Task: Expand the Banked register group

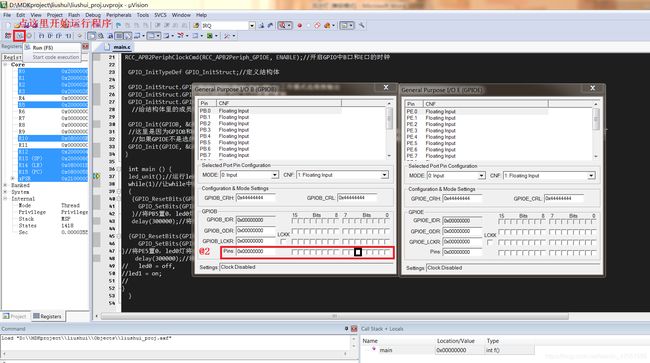Action: pyautogui.click(x=5, y=185)
